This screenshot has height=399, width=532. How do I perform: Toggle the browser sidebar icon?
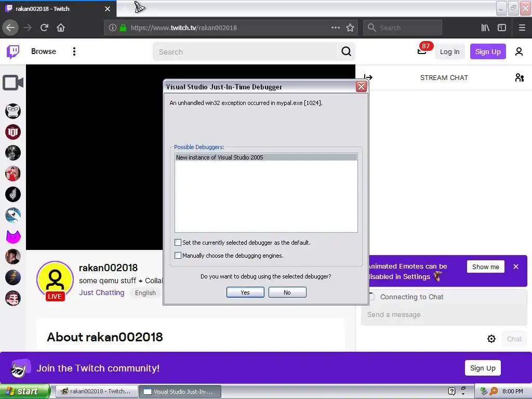point(502,28)
